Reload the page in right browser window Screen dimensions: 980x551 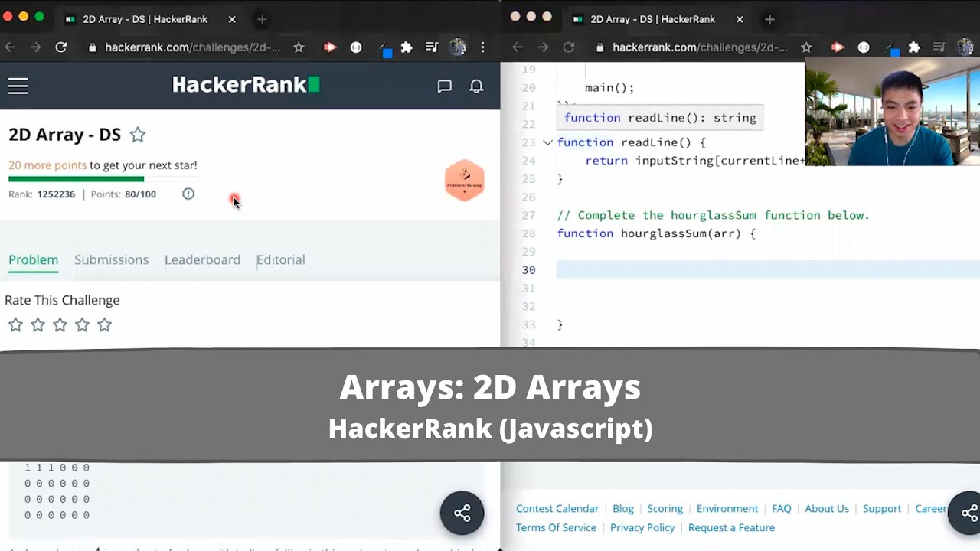(569, 47)
